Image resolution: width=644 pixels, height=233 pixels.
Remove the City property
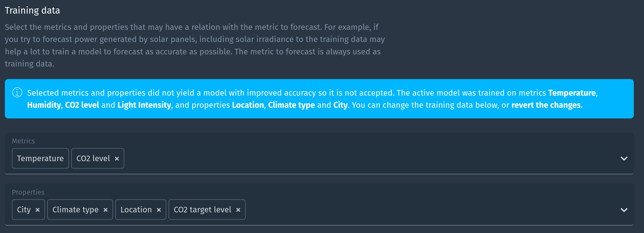point(38,209)
